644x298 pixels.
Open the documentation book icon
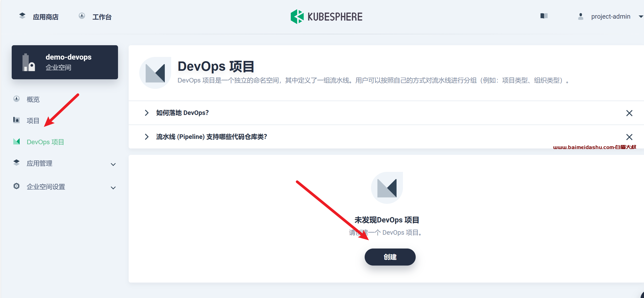[x=544, y=16]
